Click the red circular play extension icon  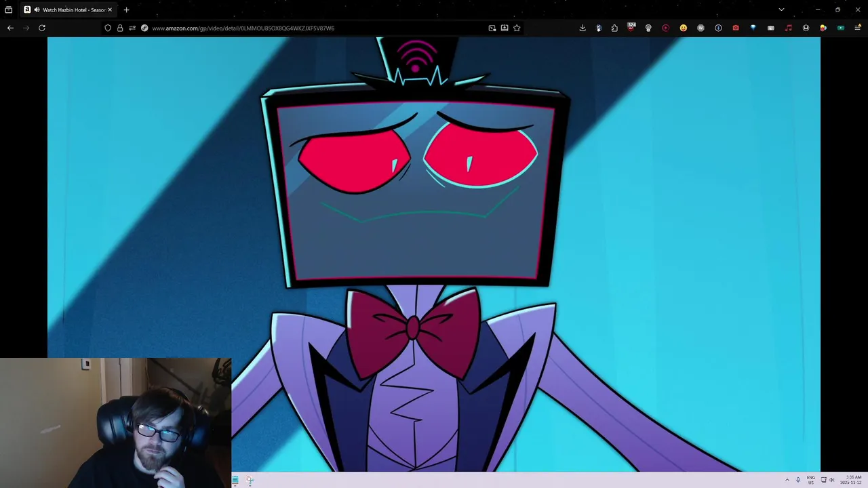[x=665, y=28]
